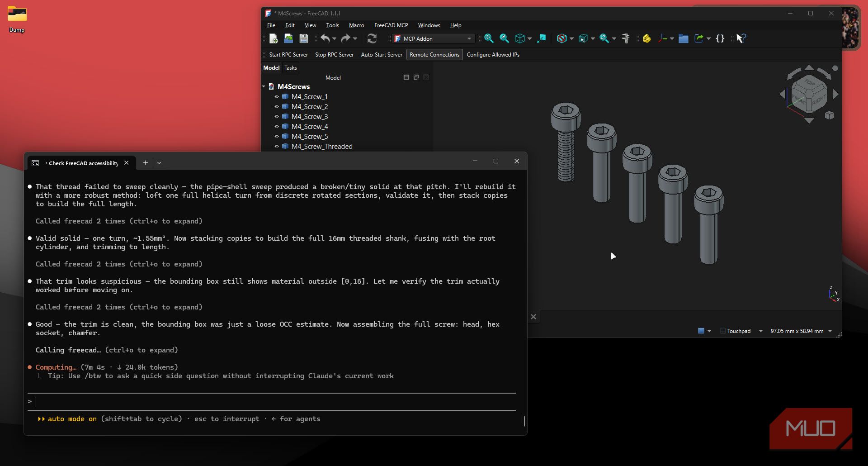Click Start RPC Server
This screenshot has width=868, height=466.
coord(288,55)
